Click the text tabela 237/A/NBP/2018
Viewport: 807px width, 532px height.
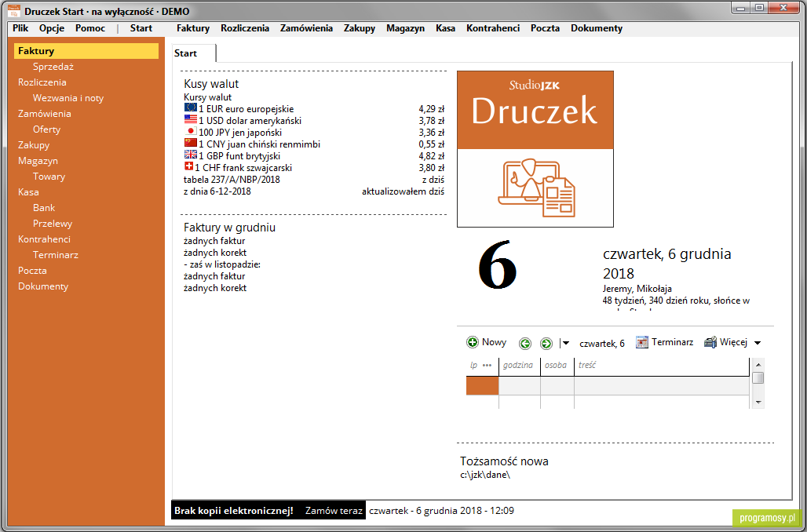point(232,180)
